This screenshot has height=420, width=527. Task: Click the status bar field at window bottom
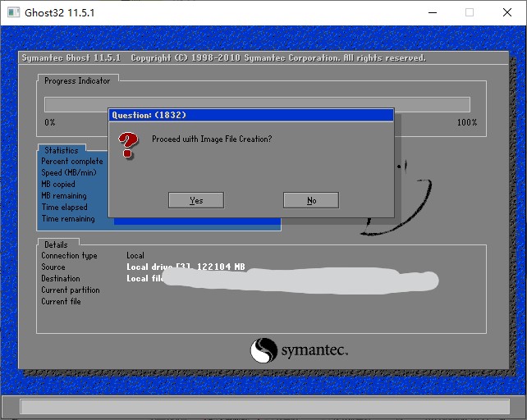pos(265,407)
